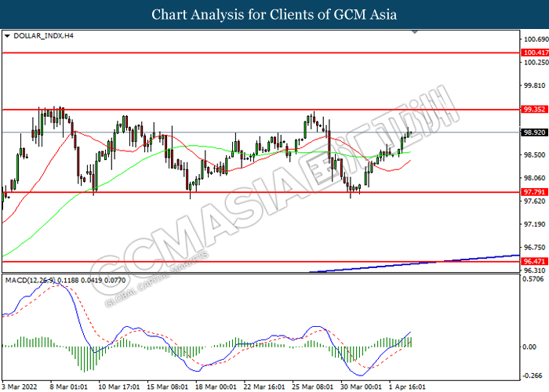Select the 15 Mar 08:01 time label

click(167, 387)
